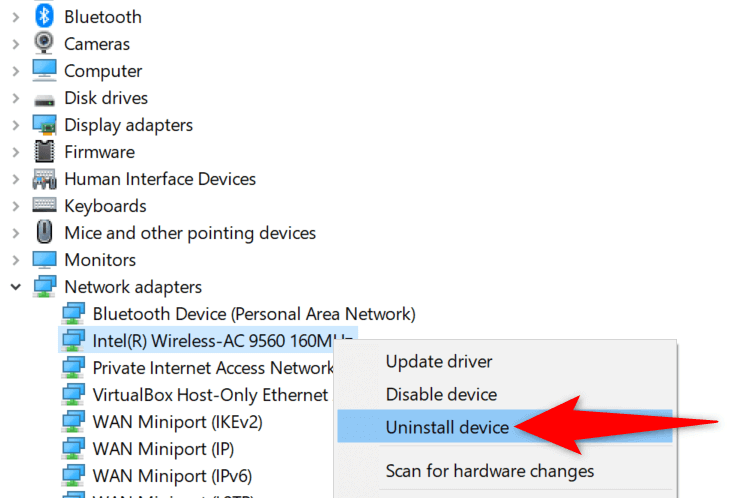Expand the Display adapters category
The width and height of the screenshot is (729, 498).
click(16, 125)
